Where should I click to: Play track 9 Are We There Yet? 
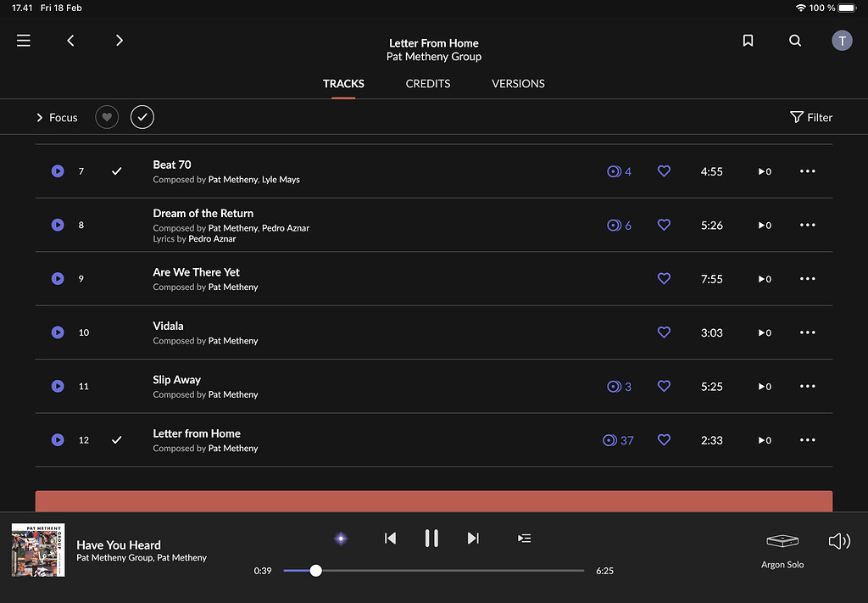[x=58, y=279]
